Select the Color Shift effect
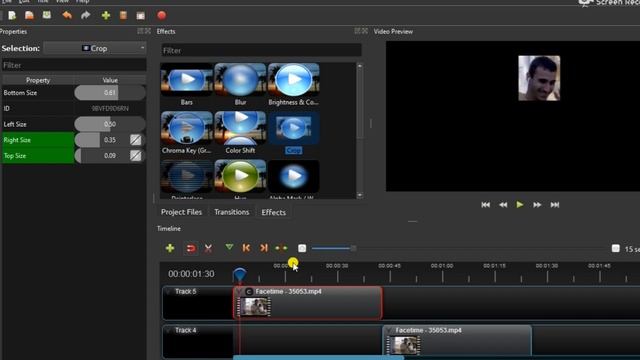640x360 pixels. tap(240, 133)
